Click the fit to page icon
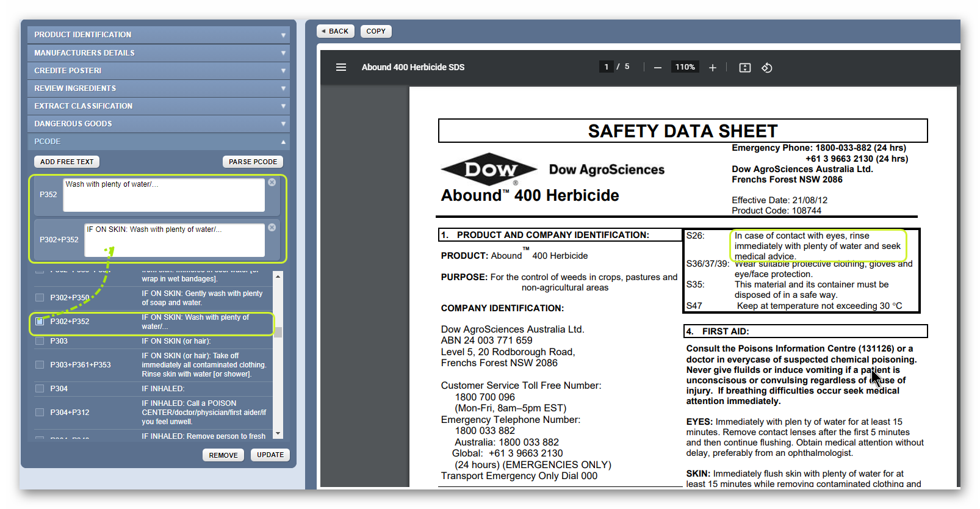 (745, 68)
